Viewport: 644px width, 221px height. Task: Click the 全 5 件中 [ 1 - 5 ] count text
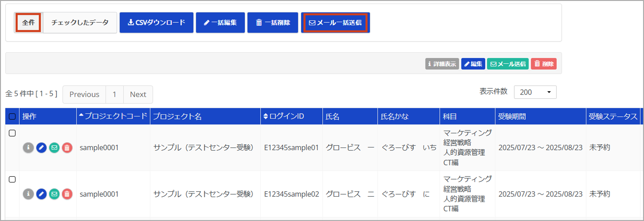click(x=32, y=94)
